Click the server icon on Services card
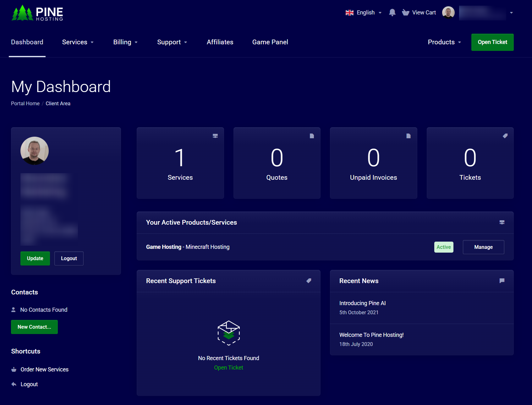Screen dimensions: 532x405 coord(215,136)
